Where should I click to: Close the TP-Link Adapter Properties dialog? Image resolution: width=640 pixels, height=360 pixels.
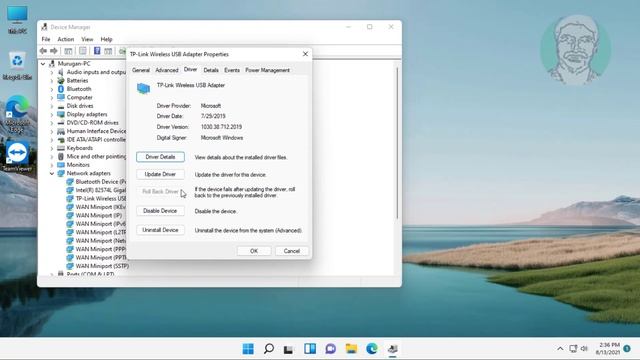[305, 54]
